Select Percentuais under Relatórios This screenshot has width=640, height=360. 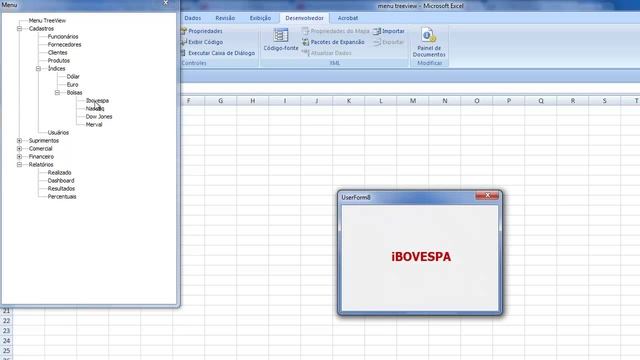pos(62,197)
